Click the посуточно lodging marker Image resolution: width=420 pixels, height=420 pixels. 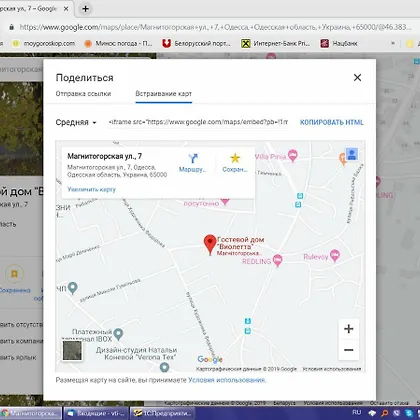pyautogui.click(x=225, y=201)
